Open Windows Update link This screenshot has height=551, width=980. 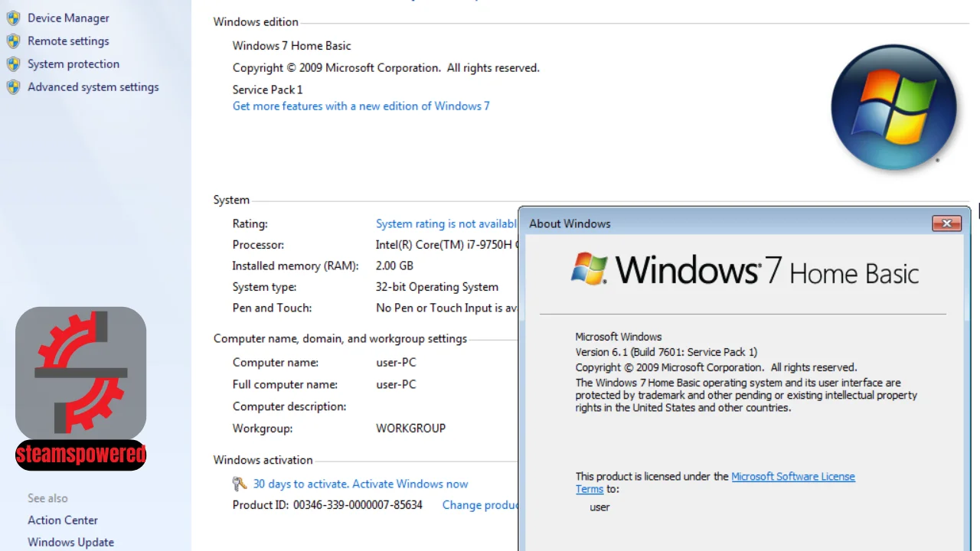pos(70,542)
